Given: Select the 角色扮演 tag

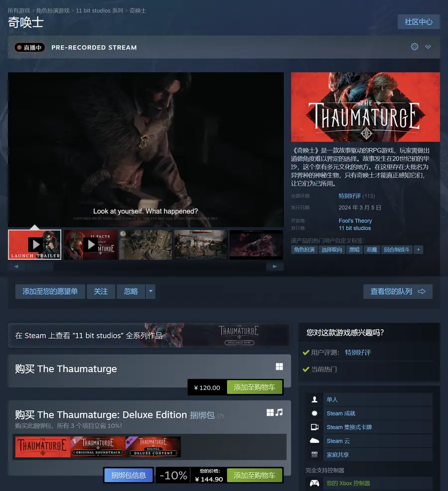Looking at the screenshot, I should pos(304,250).
